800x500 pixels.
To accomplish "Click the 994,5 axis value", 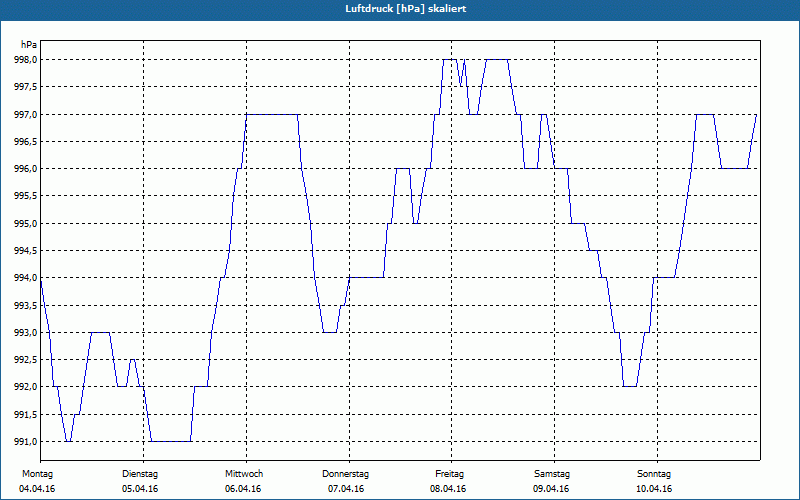I will [25, 251].
